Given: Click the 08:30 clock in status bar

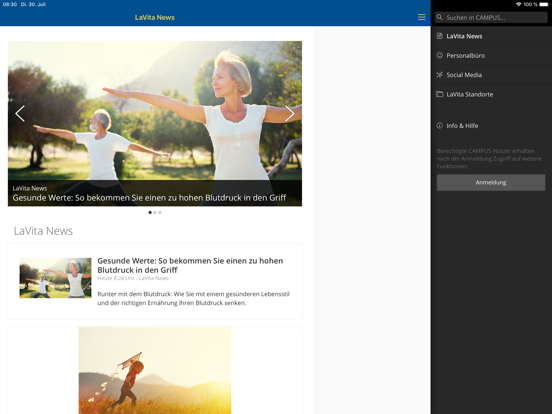Looking at the screenshot, I should pos(10,4).
